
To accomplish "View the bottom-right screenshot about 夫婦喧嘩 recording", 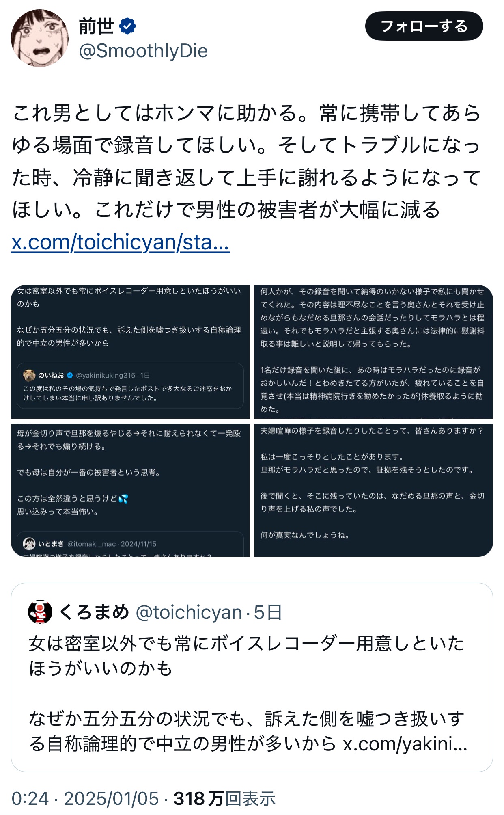I will tap(373, 490).
